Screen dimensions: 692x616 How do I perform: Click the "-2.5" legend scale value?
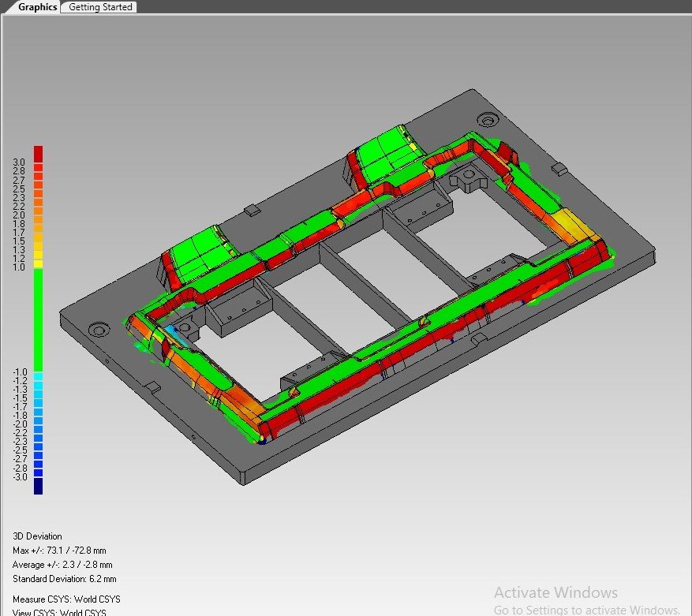pos(20,450)
